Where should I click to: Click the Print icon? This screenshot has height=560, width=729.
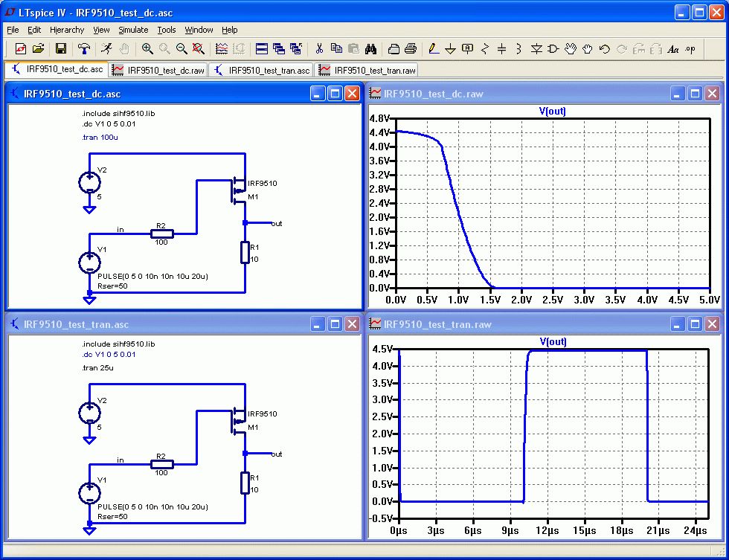(411, 49)
